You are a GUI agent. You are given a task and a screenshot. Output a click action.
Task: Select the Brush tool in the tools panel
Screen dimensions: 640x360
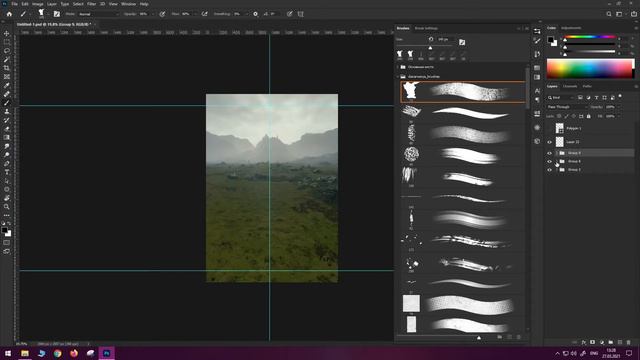point(7,103)
